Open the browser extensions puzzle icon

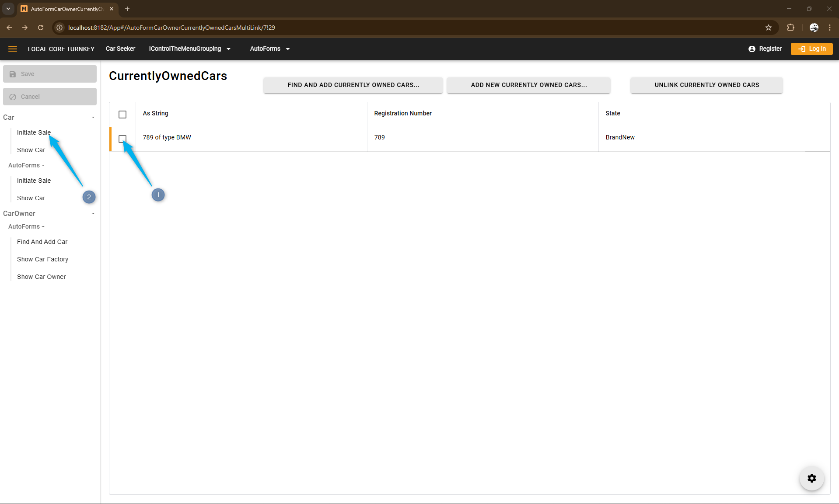point(790,28)
